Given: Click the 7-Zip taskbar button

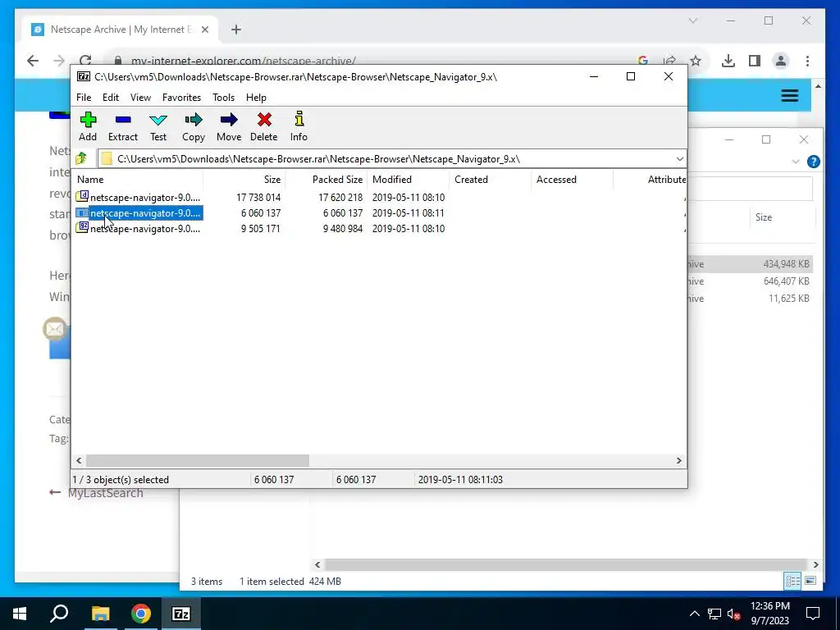Looking at the screenshot, I should coord(181,614).
